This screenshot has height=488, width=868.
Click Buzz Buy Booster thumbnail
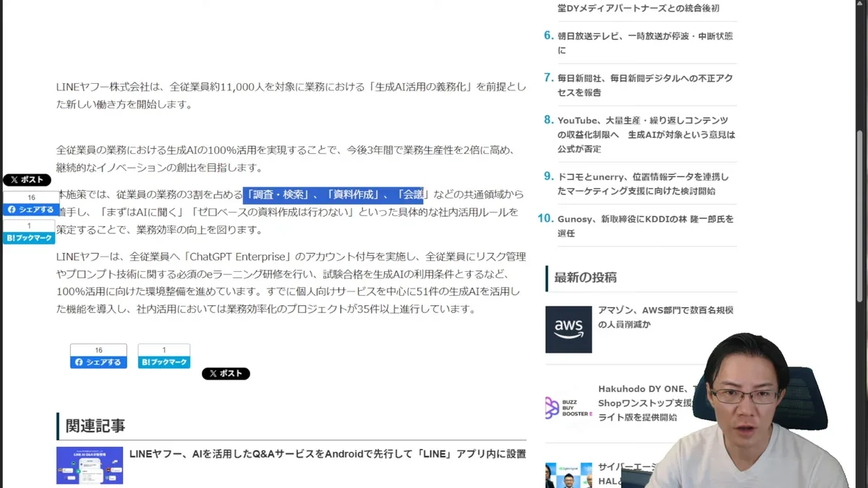569,407
